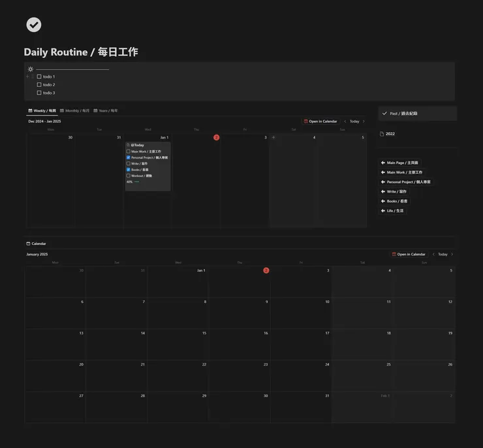Select the red day 2 badge in the January 2025 grid
Image resolution: width=483 pixels, height=448 pixels.
click(x=266, y=270)
